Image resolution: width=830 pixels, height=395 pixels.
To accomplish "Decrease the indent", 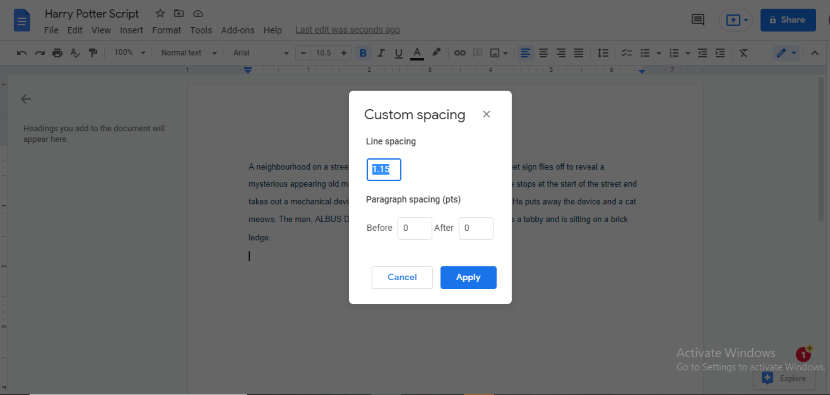I will pyautogui.click(x=702, y=53).
